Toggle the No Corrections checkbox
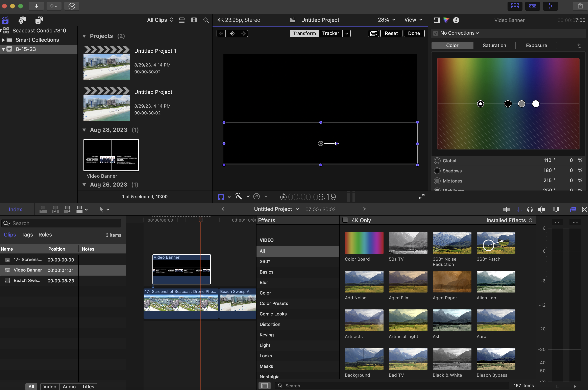This screenshot has height=390, width=588. [435, 33]
